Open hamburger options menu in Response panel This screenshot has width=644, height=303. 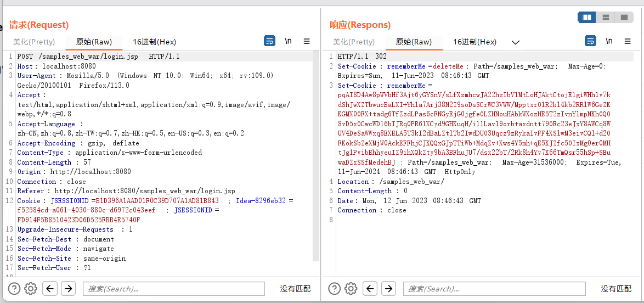point(628,41)
